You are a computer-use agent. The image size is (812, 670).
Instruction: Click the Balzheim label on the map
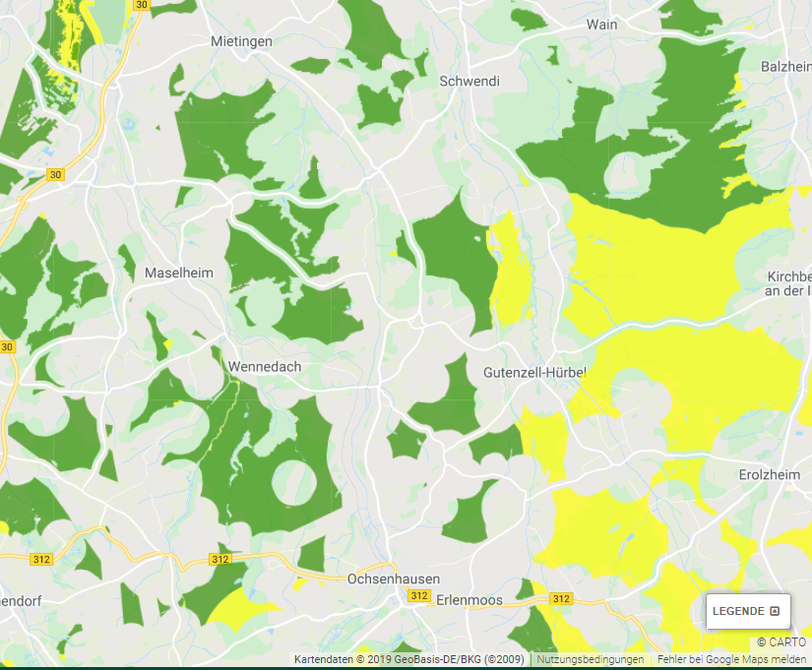(785, 66)
